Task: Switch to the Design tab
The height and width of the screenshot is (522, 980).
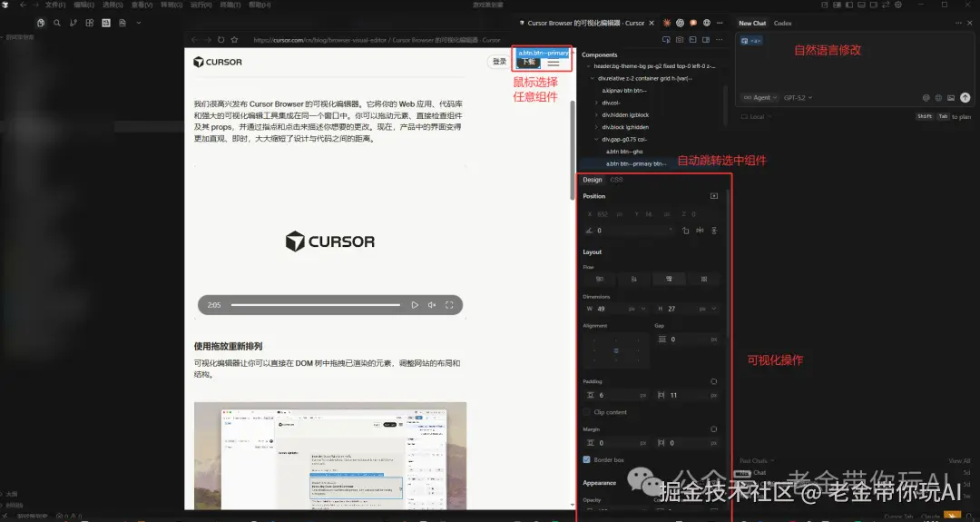Action: tap(592, 180)
